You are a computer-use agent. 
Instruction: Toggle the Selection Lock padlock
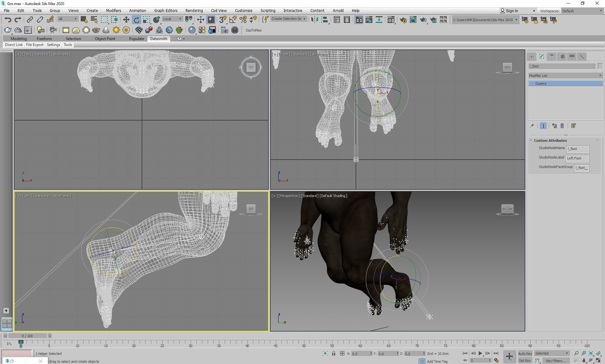point(334,354)
